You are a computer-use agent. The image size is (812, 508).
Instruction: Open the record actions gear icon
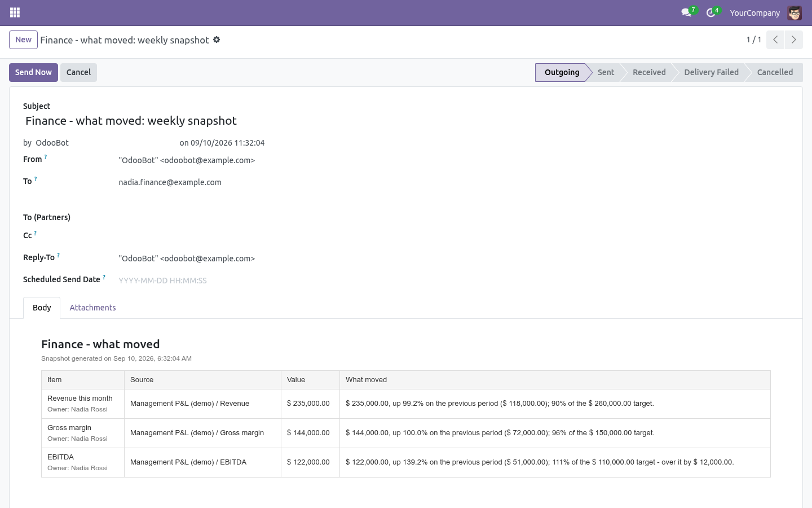pyautogui.click(x=217, y=40)
